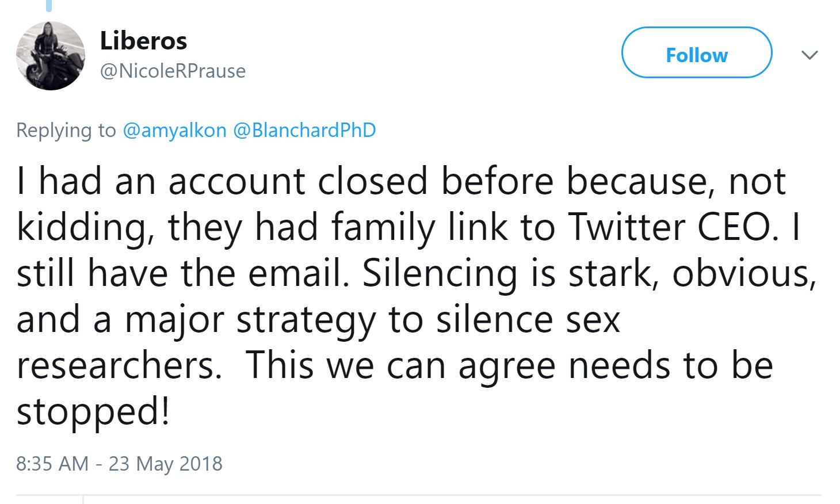The width and height of the screenshot is (840, 504).
Task: Click the word "kidding," in the tweet
Action: [x=85, y=228]
